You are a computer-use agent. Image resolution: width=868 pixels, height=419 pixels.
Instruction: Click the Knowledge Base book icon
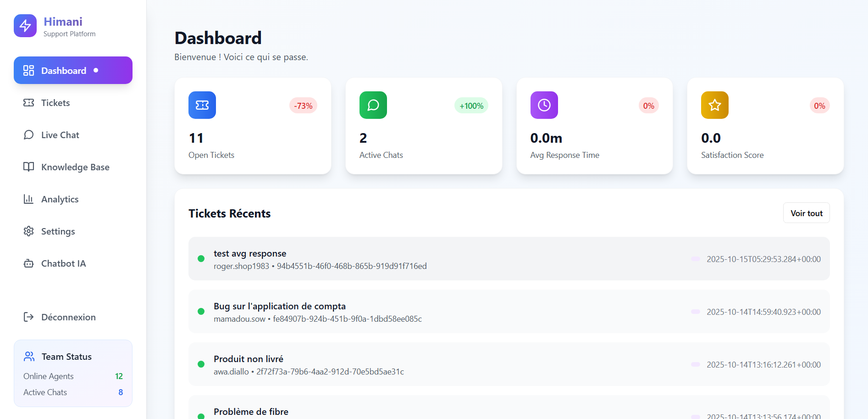tap(29, 167)
